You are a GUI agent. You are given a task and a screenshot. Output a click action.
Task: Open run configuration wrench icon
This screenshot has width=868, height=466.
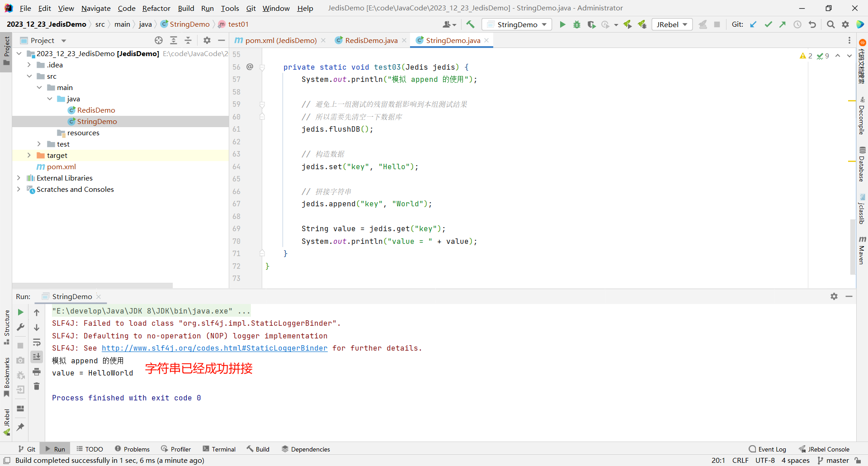(x=20, y=327)
